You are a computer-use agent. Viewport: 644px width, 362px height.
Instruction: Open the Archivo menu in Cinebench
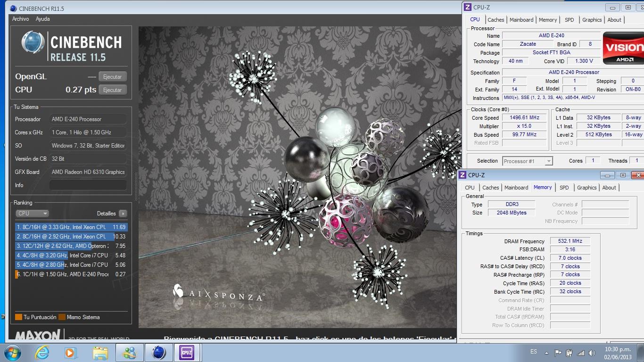tap(21, 19)
